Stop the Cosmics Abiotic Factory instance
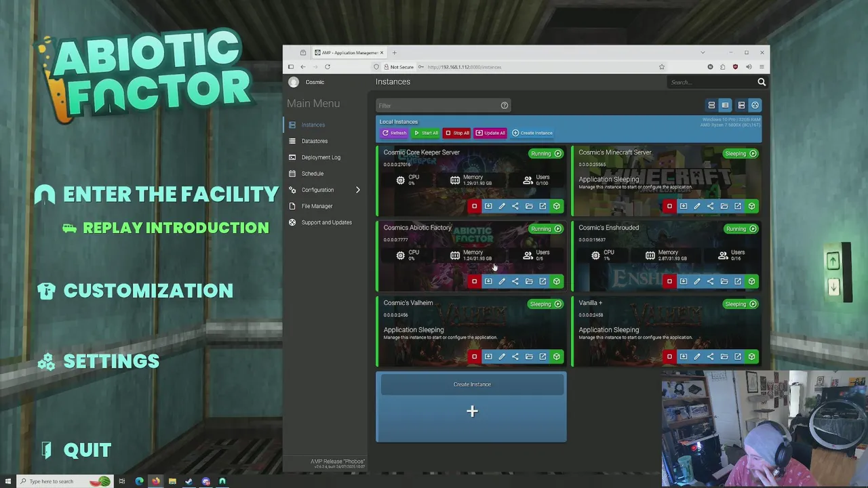The image size is (868, 488). (x=474, y=281)
